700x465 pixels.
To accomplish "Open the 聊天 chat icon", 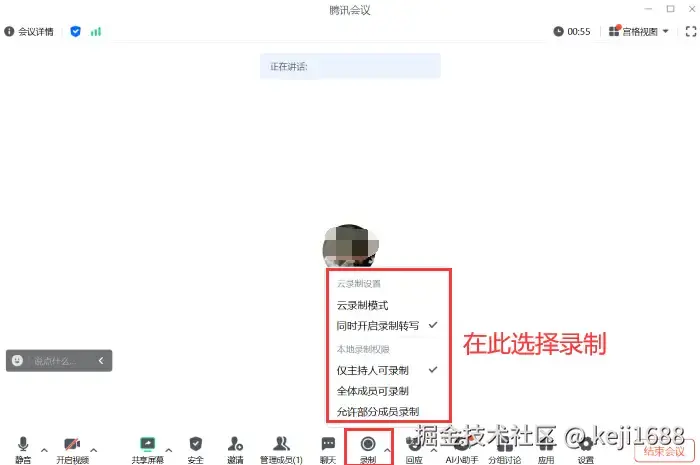I will [x=328, y=444].
